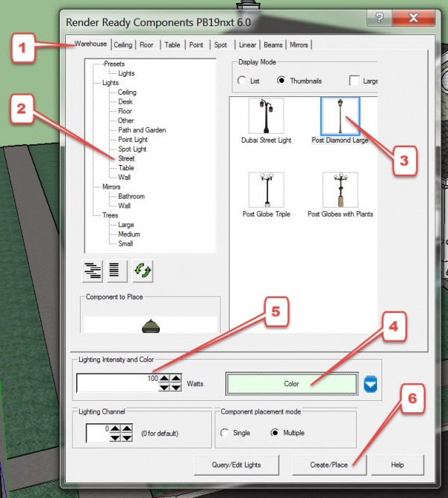Toggle the Large thumbnails checkbox
The height and width of the screenshot is (498, 448).
355,81
